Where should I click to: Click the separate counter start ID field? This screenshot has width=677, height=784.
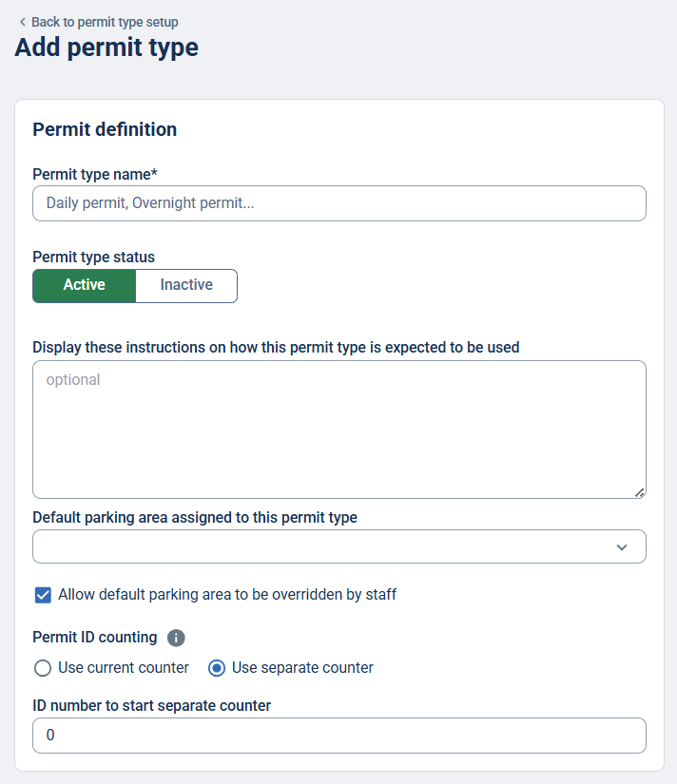tap(339, 736)
